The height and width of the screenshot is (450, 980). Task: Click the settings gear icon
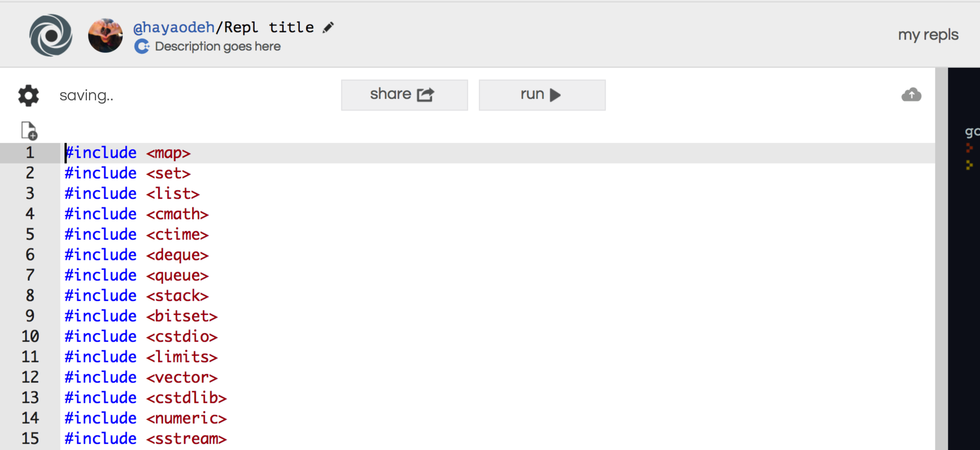tap(28, 95)
